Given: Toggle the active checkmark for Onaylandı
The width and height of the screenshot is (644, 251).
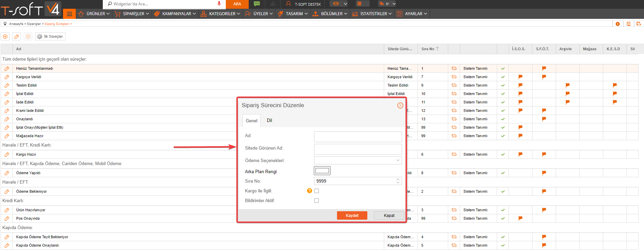Looking at the screenshot, I should click(503, 119).
